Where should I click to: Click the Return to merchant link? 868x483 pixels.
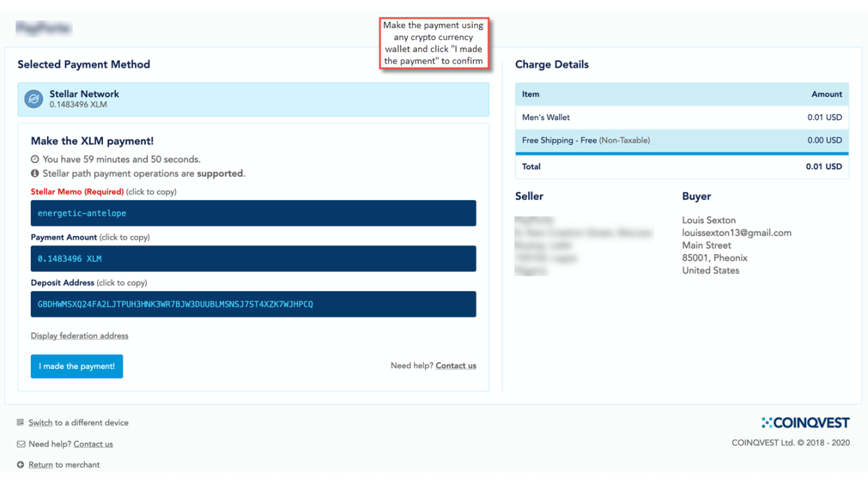pyautogui.click(x=41, y=465)
